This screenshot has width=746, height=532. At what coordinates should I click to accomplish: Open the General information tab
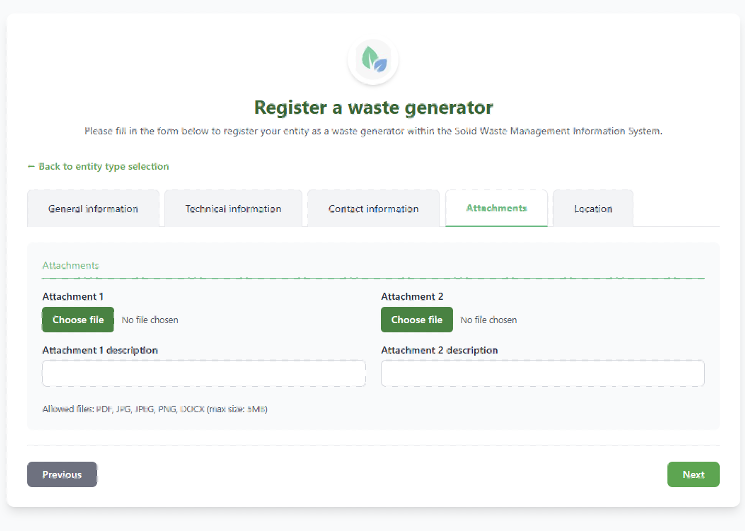pyautogui.click(x=93, y=208)
